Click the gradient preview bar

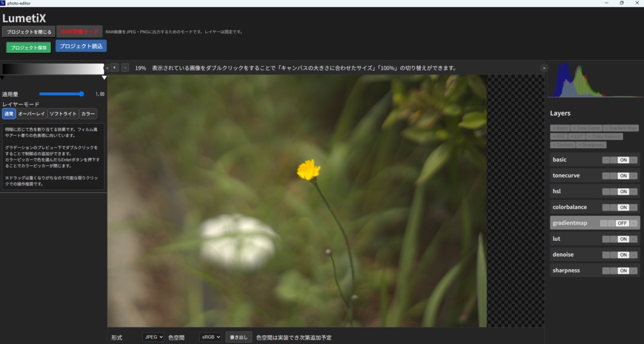tap(53, 69)
